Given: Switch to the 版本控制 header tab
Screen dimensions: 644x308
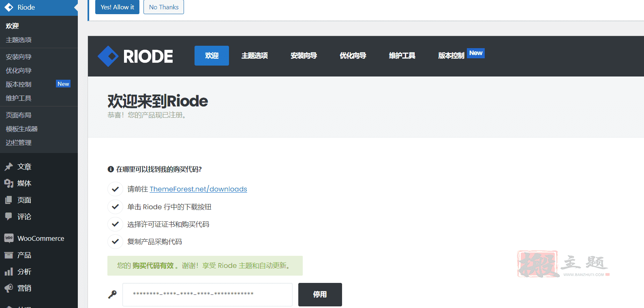Looking at the screenshot, I should tap(451, 55).
